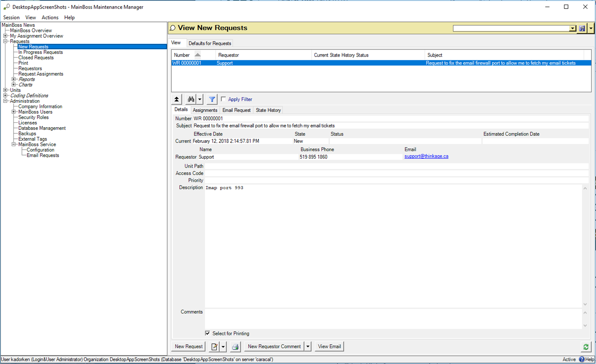596x364 pixels.
Task: Open the Session menu
Action: [x=12, y=18]
